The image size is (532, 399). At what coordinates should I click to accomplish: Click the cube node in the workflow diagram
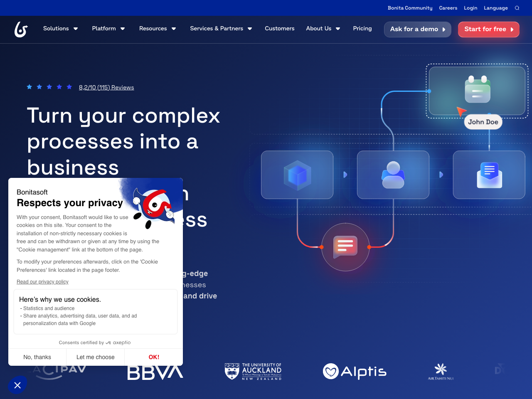click(x=297, y=175)
